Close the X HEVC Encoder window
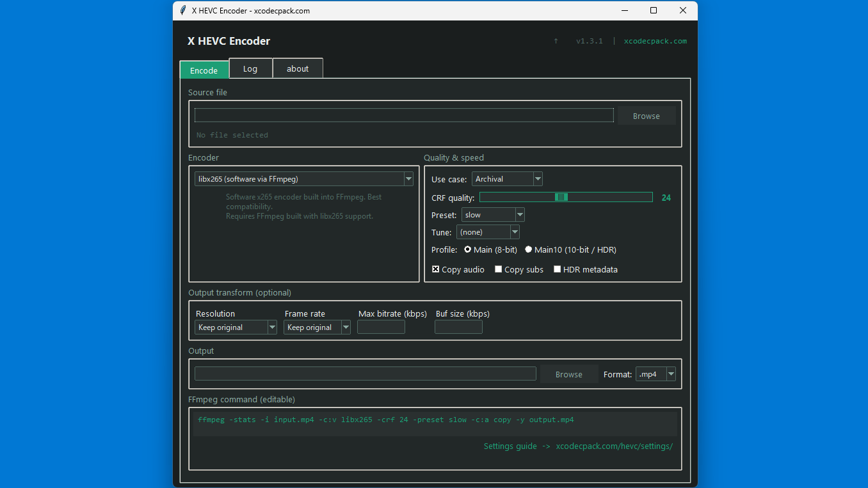Image resolution: width=868 pixels, height=488 pixels. 683,10
